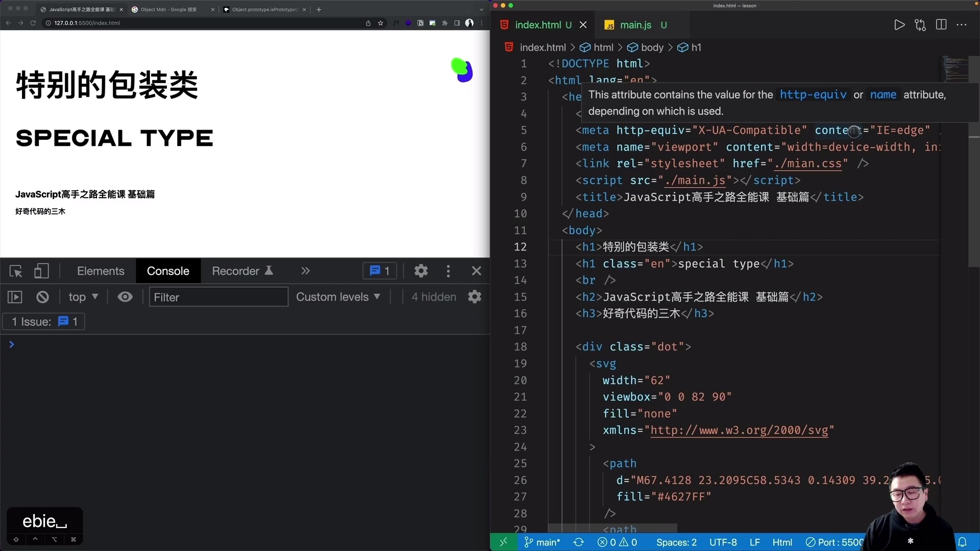Switch to the Elements tab
Image resolution: width=980 pixels, height=551 pixels.
click(100, 271)
